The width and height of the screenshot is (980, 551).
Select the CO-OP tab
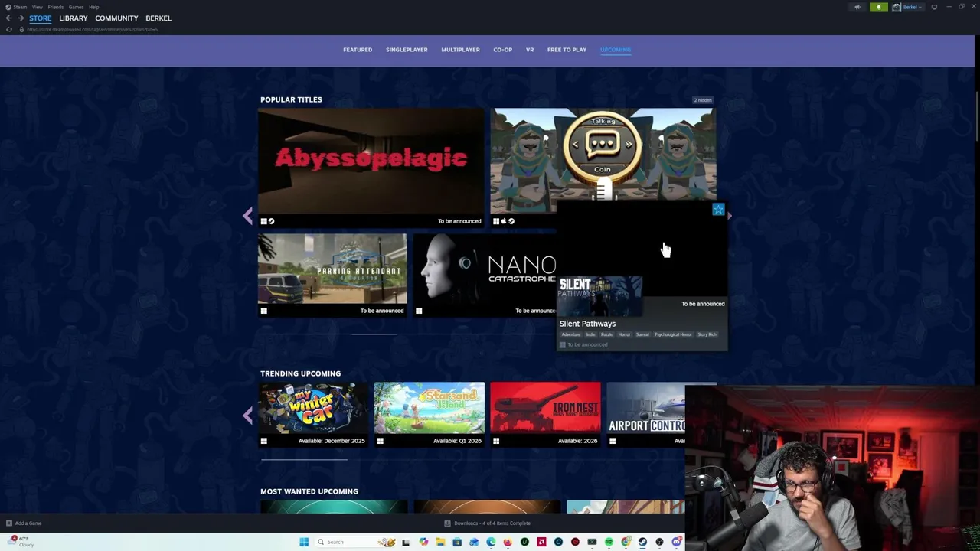pyautogui.click(x=502, y=50)
